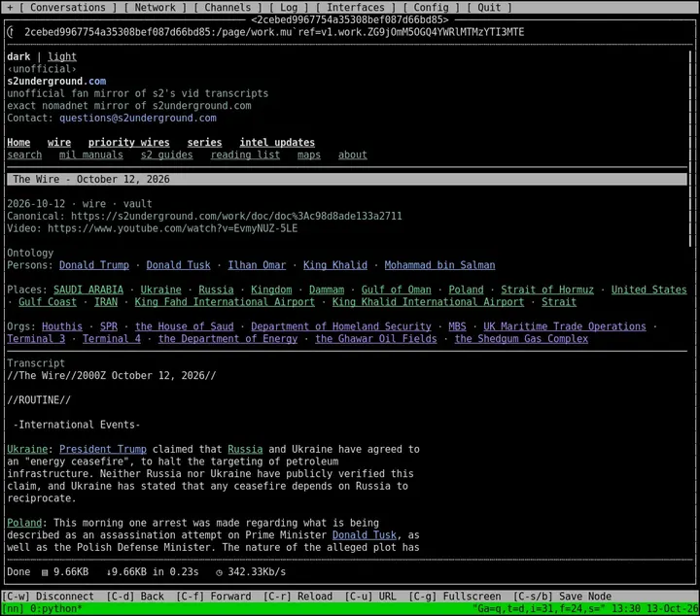Open the Department of Energy link

227,339
